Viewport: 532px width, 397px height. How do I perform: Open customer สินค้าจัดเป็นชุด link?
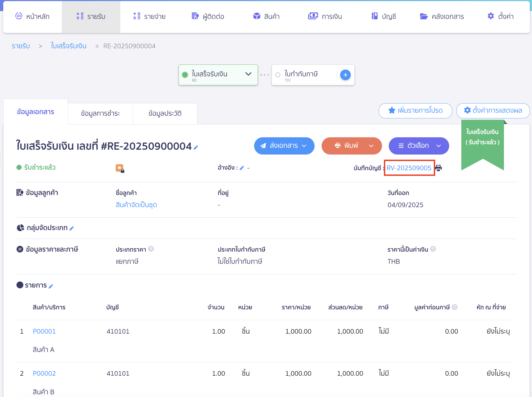(x=136, y=205)
